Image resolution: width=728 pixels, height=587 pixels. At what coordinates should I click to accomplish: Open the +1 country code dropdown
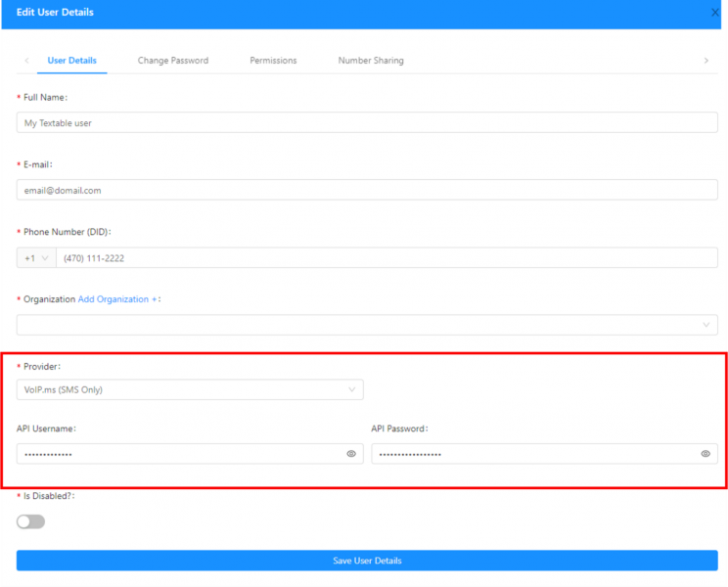36,258
